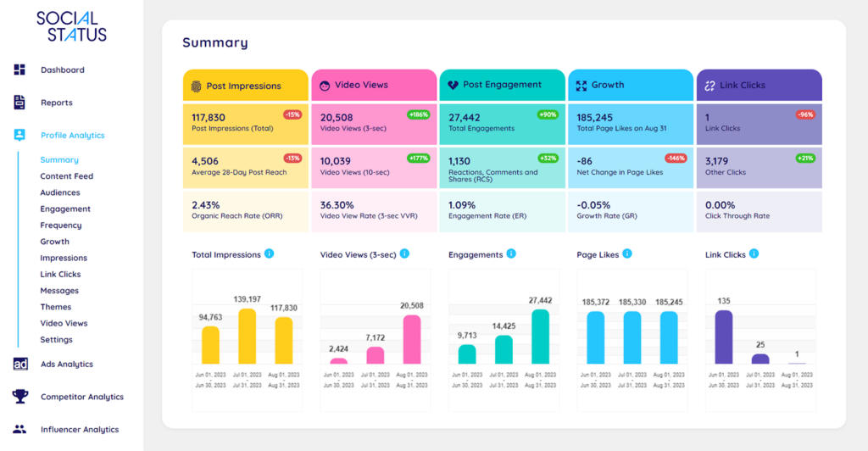This screenshot has height=451, width=868.
Task: Open Settings under Profile Analytics
Action: coord(56,339)
